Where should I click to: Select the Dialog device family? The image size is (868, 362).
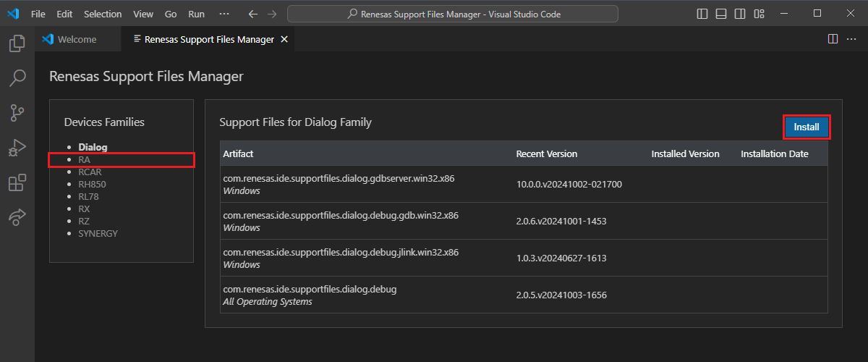(x=93, y=147)
